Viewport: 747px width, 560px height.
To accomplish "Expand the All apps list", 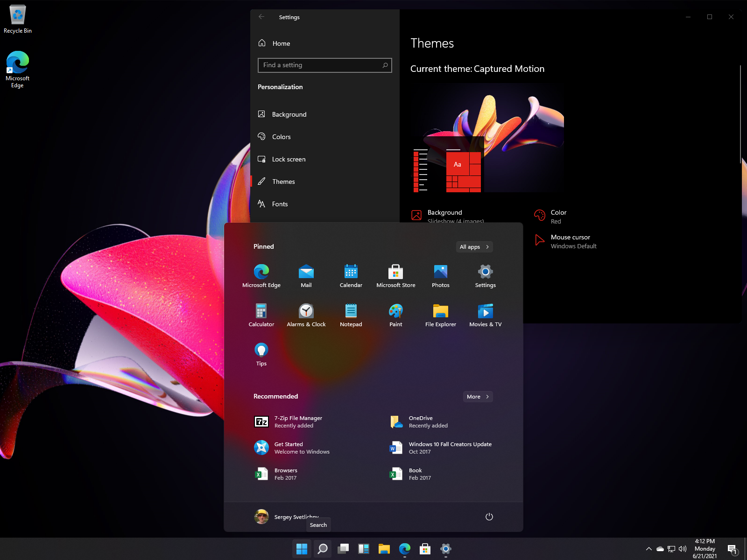I will [474, 247].
